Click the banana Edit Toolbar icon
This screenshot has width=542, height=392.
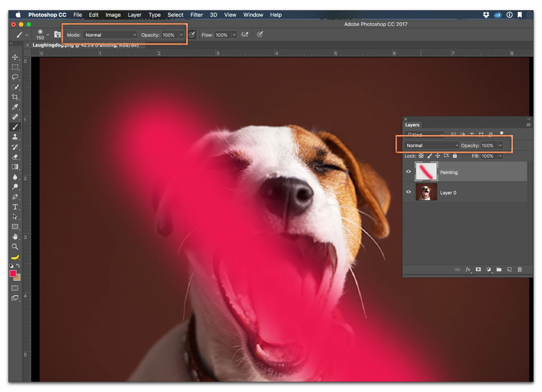(x=15, y=257)
